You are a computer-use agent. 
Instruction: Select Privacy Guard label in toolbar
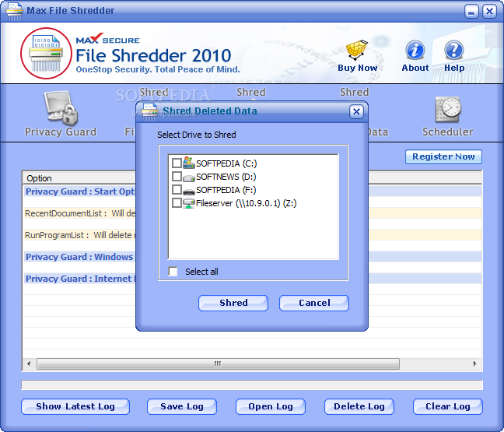(61, 132)
